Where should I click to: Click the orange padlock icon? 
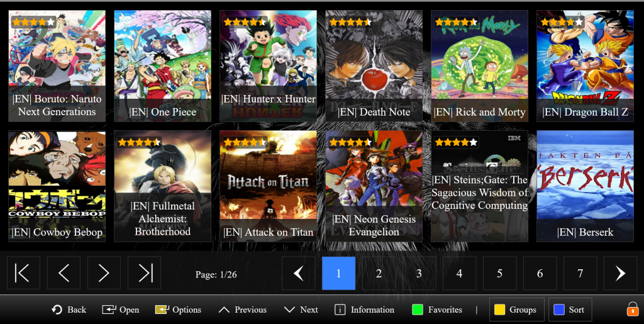(633, 310)
